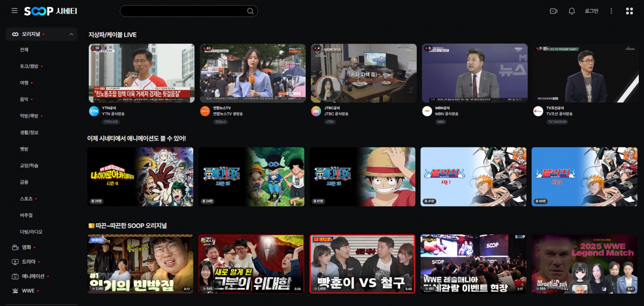The width and height of the screenshot is (644, 306).
Task: Click the 로그인 button
Action: click(x=591, y=11)
